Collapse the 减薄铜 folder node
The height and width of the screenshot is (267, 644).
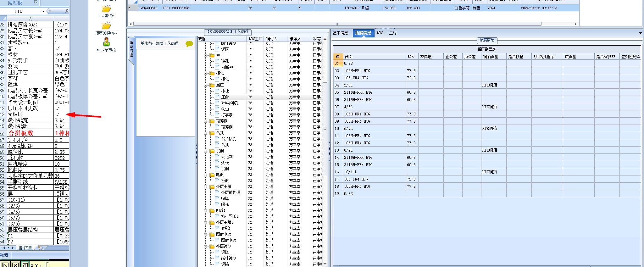[x=206, y=121]
